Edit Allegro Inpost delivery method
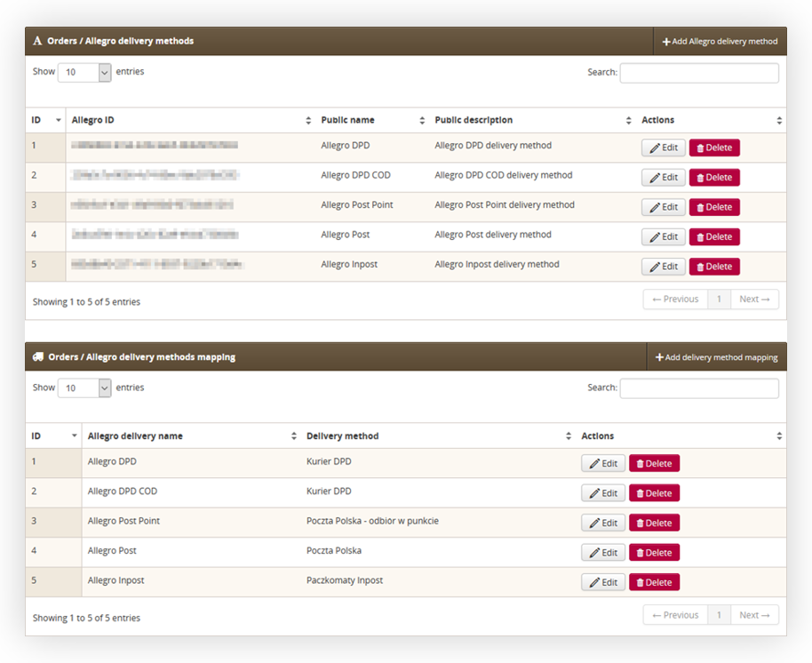 coord(664,267)
